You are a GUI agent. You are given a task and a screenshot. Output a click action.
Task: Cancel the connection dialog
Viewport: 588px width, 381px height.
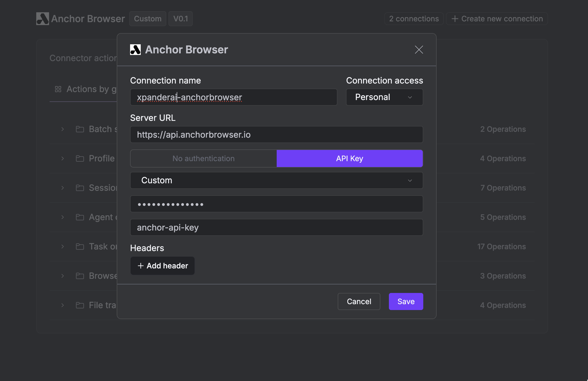[359, 301]
